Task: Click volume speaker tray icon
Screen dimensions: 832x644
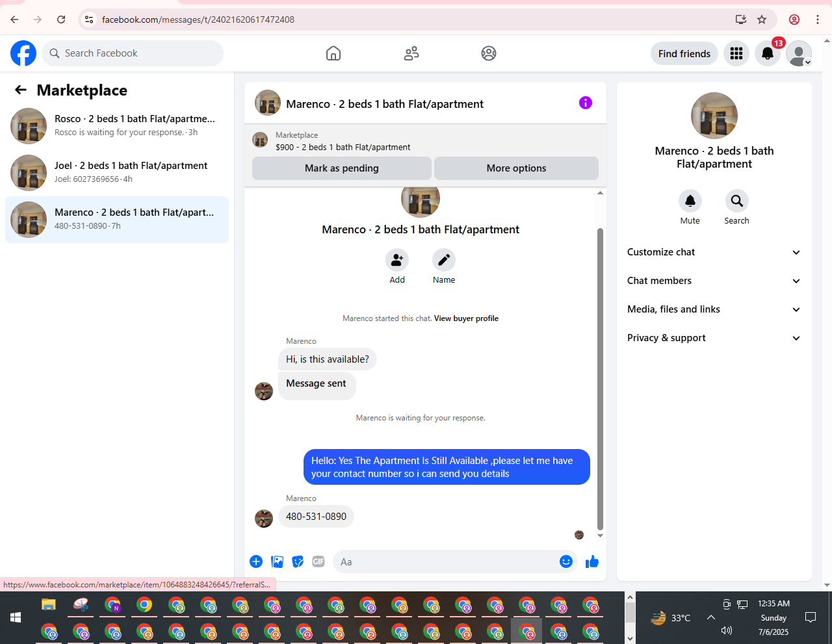Action: point(727,630)
